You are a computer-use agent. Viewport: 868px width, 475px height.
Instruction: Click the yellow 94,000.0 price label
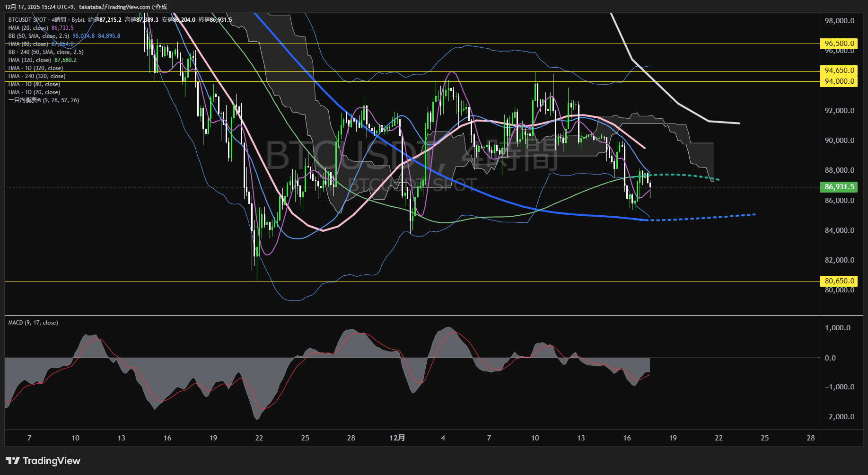(840, 81)
